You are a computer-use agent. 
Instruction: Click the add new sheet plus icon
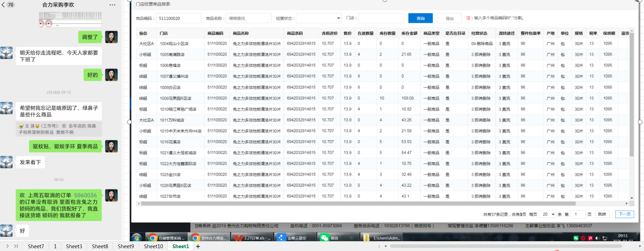pos(198,246)
